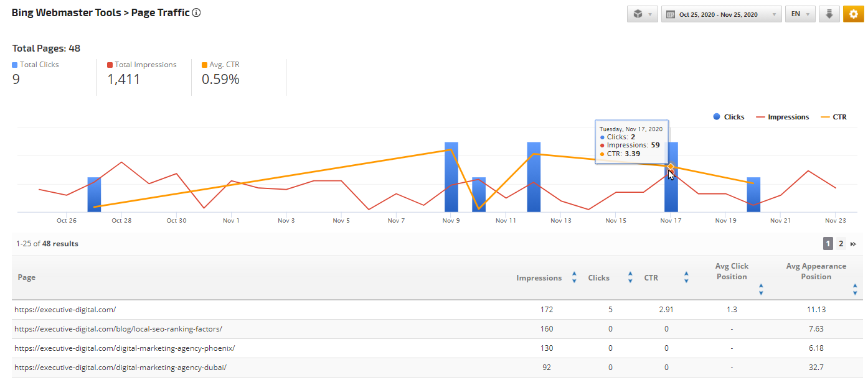Click the Nov 9 clicks bar
The image size is (868, 380).
click(451, 177)
